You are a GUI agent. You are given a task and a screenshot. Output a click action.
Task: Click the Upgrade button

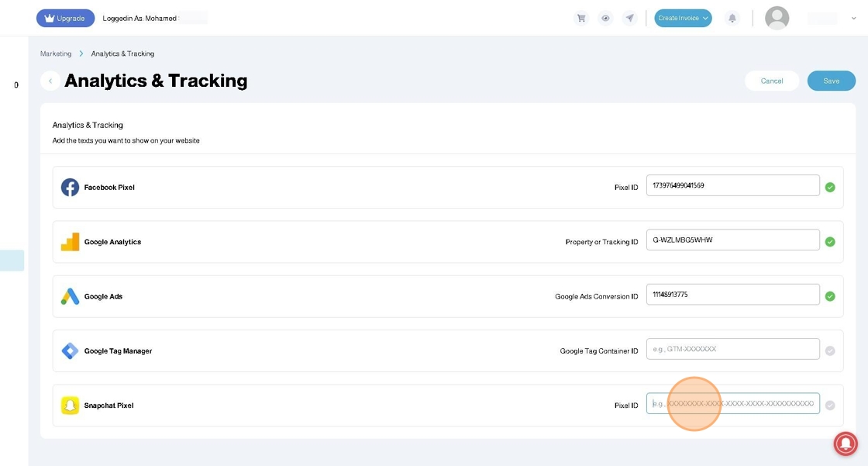point(65,18)
